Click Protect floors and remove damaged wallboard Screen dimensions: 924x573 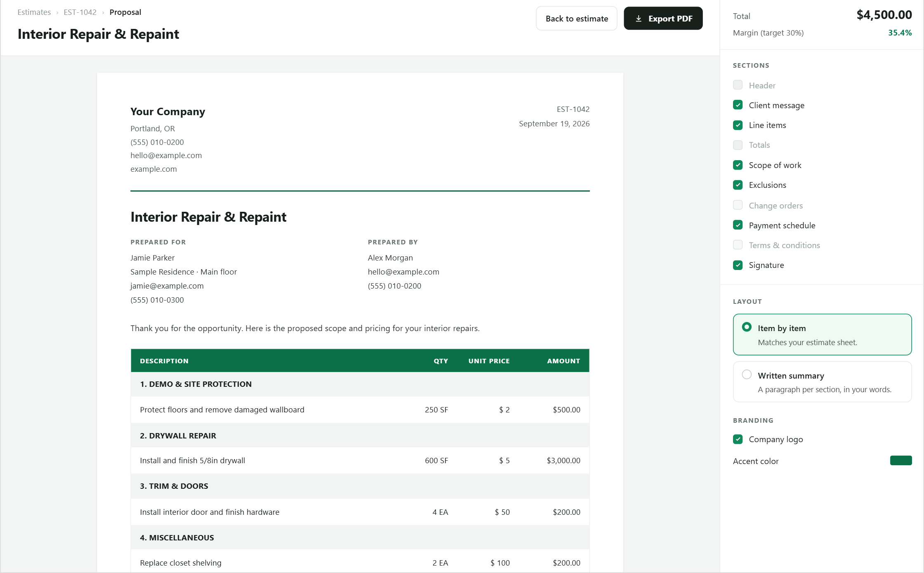[222, 410]
